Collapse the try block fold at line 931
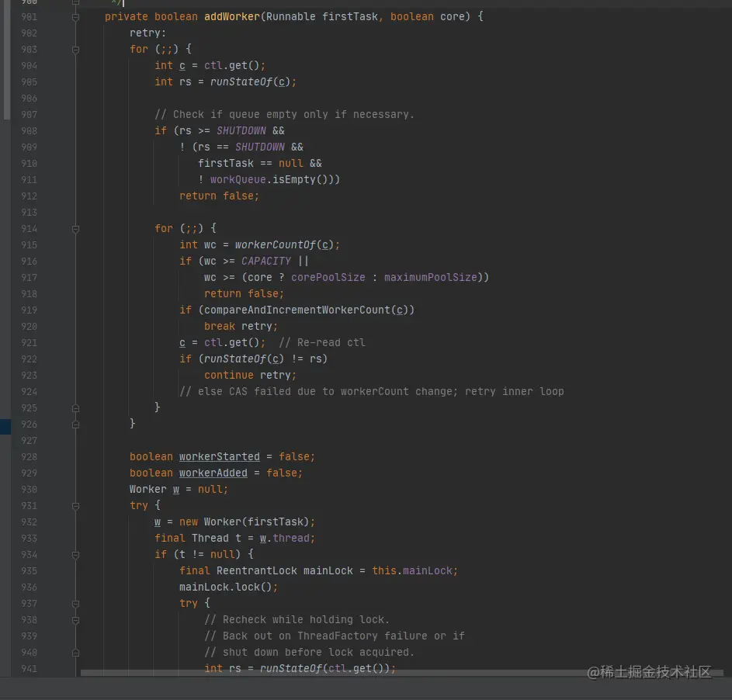The height and width of the screenshot is (700, 732). [x=75, y=506]
